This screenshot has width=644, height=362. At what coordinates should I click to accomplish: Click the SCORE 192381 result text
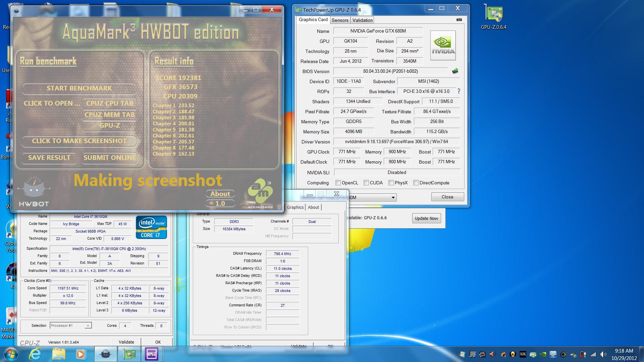[x=178, y=78]
